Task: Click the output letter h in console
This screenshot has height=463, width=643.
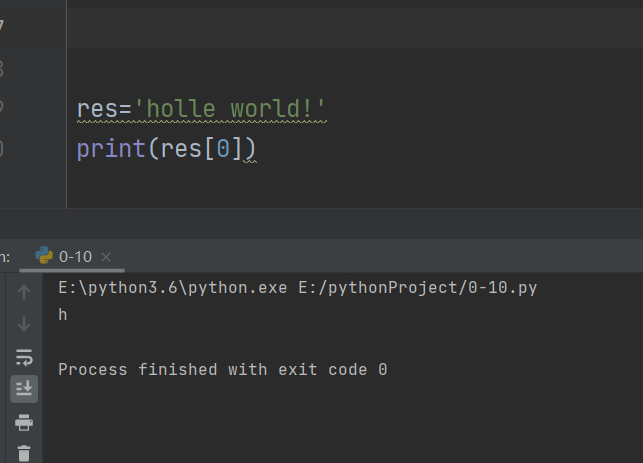Action: point(62,315)
